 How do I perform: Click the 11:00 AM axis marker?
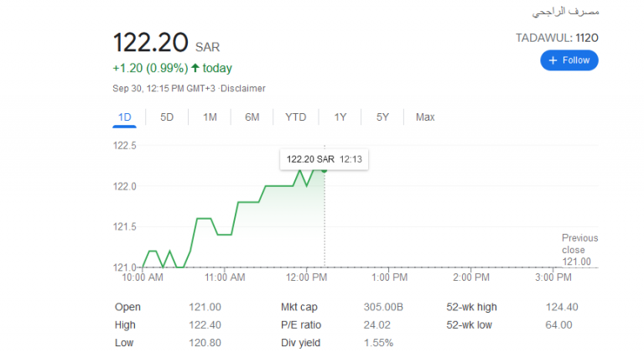[x=225, y=278]
